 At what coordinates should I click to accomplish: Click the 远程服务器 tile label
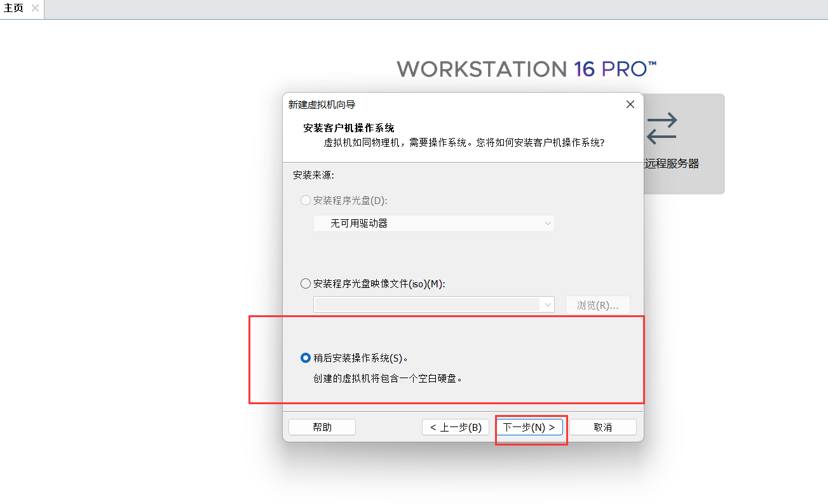(672, 163)
